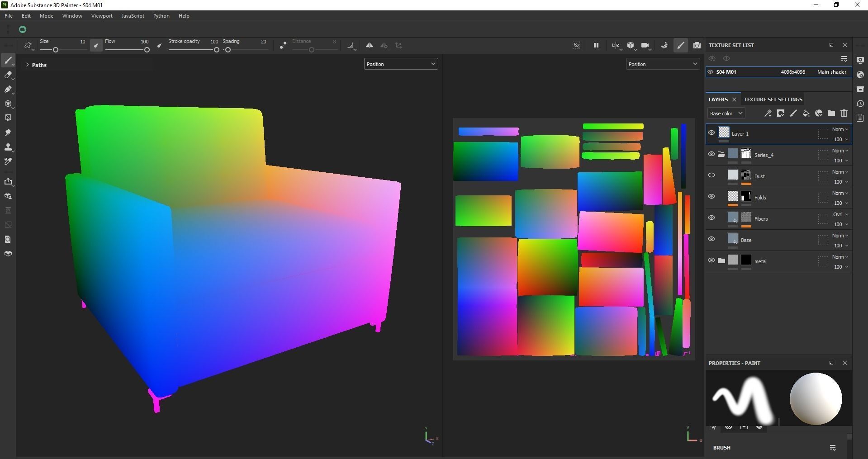Hide the Fibers layer
This screenshot has width=868, height=459.
point(711,218)
